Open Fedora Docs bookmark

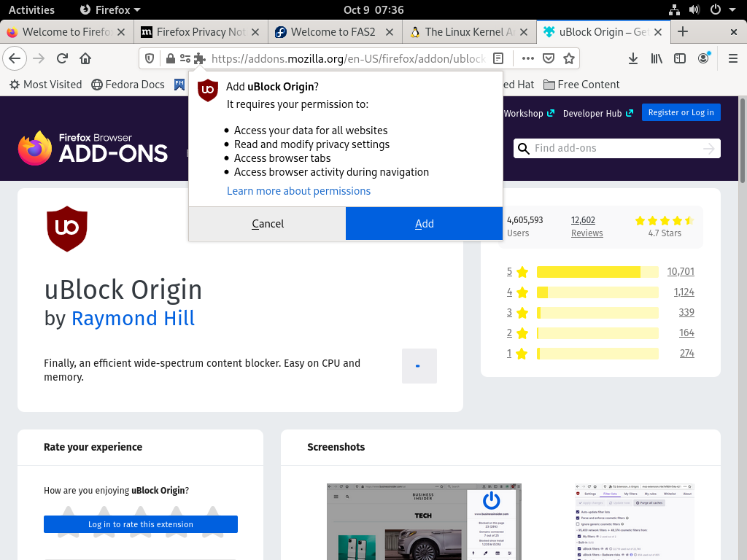pos(128,85)
